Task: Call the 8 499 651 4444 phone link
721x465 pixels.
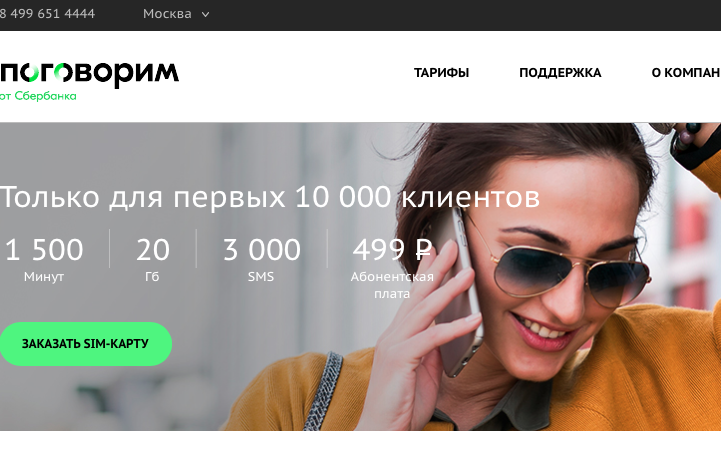Action: coord(47,14)
